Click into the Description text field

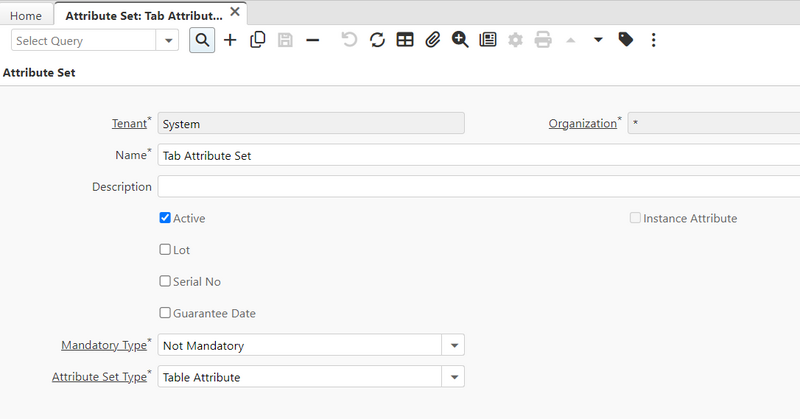click(480, 187)
